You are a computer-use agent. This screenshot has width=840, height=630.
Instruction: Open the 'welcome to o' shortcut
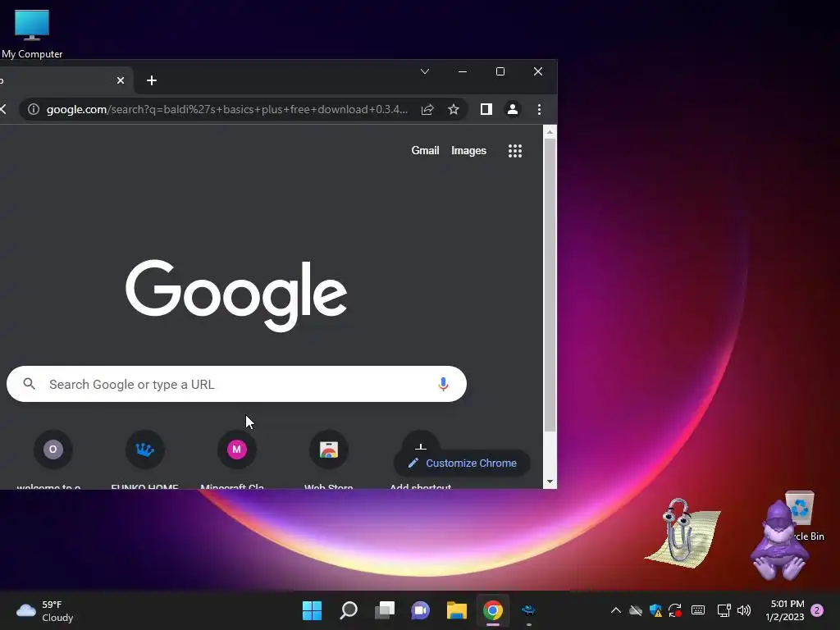(52, 459)
